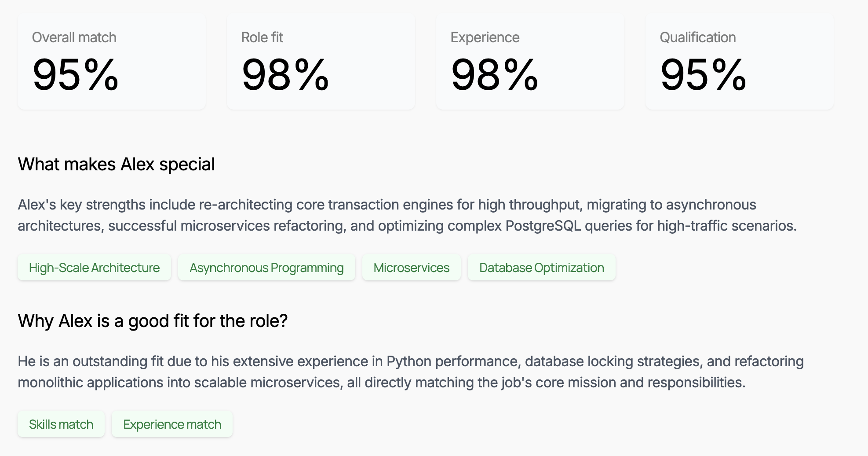868x456 pixels.
Task: Click the word PostgreSQL in the strengths text
Action: coord(543,226)
